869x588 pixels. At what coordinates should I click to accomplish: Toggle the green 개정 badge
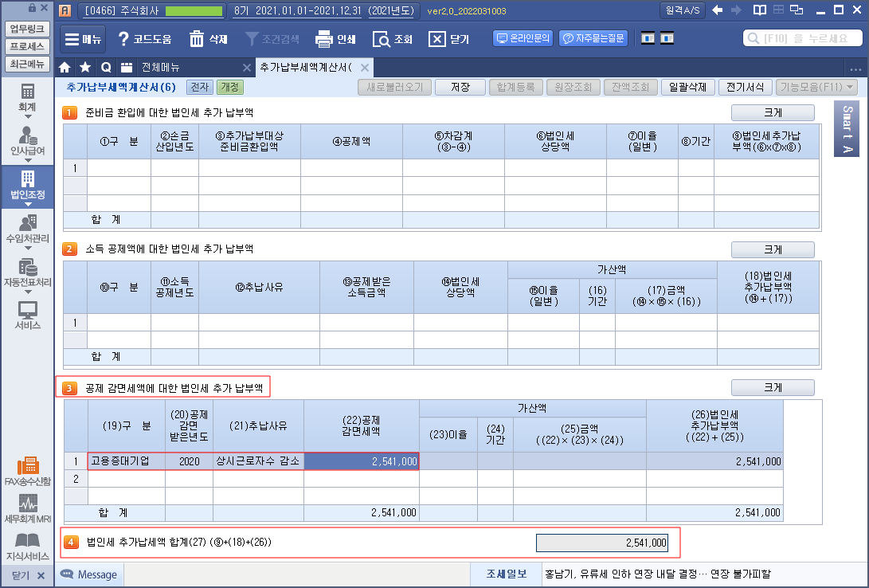pyautogui.click(x=230, y=87)
